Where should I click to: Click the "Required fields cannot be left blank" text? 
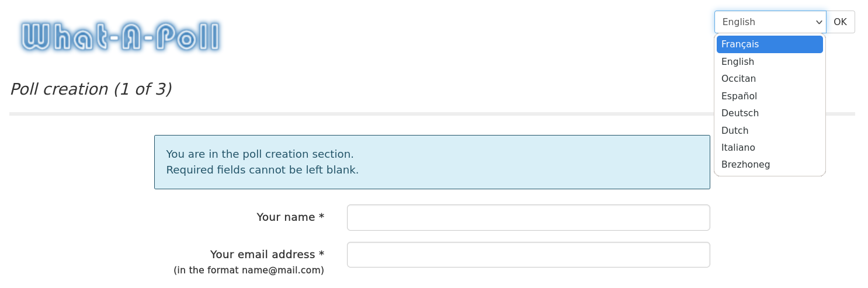pyautogui.click(x=262, y=170)
